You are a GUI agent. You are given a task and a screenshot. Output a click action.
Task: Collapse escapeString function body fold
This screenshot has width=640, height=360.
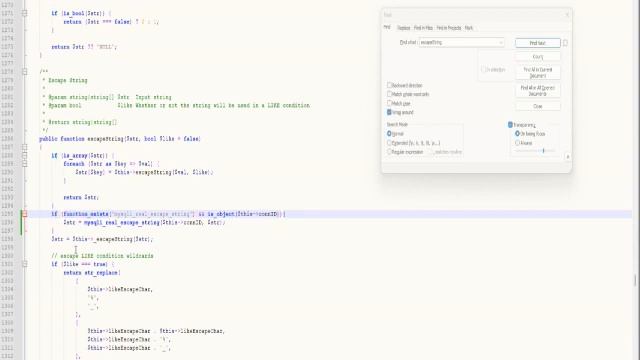tap(24, 147)
